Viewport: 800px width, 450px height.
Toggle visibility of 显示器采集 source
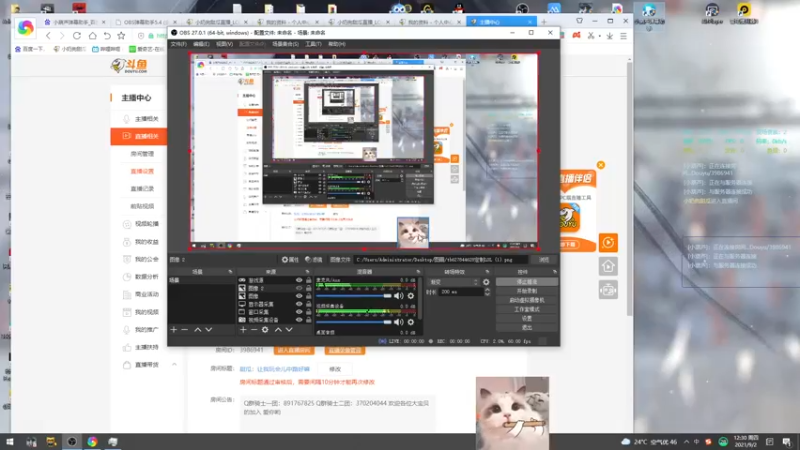(299, 304)
